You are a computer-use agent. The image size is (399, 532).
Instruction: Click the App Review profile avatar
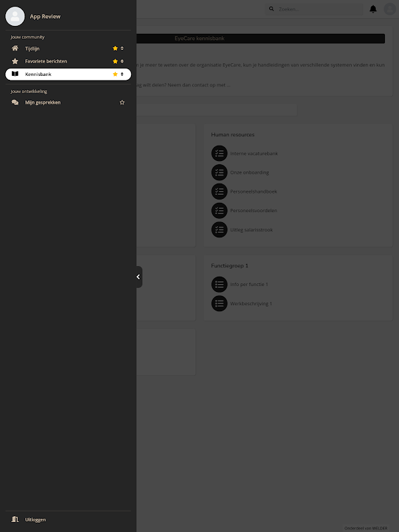(x=15, y=16)
